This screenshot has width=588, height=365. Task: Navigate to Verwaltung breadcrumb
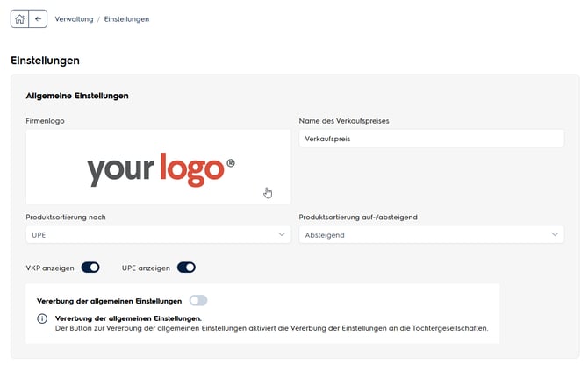click(x=74, y=19)
